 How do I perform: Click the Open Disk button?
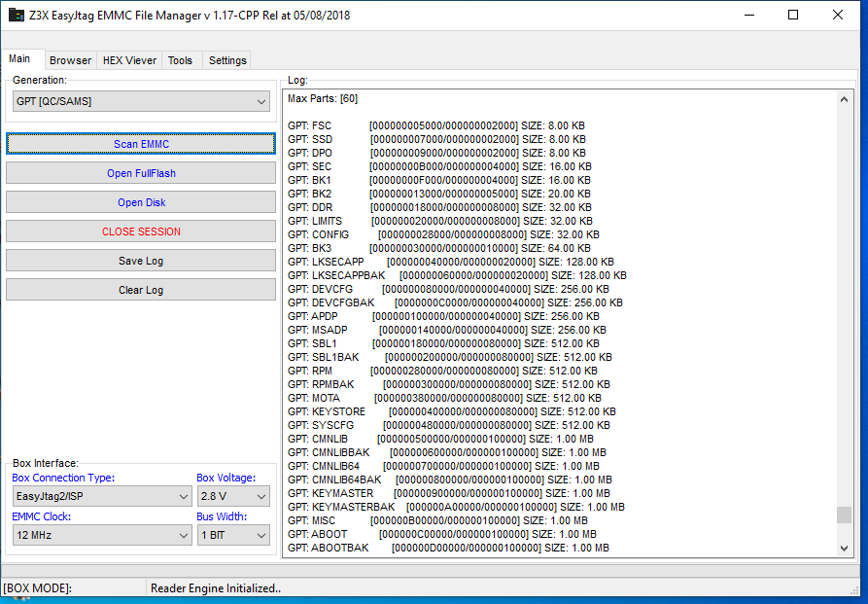coord(141,203)
